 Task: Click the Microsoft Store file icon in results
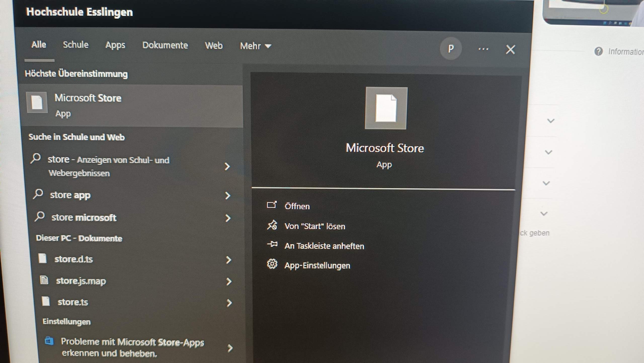pos(37,102)
